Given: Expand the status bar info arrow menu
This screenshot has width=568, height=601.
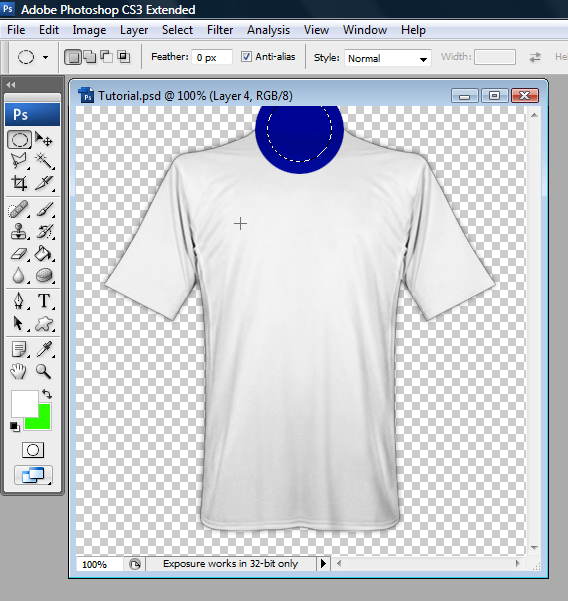Looking at the screenshot, I should click(x=323, y=563).
